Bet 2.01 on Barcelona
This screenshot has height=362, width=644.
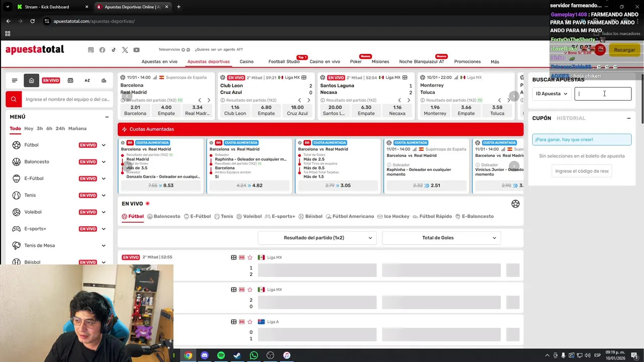point(135,110)
